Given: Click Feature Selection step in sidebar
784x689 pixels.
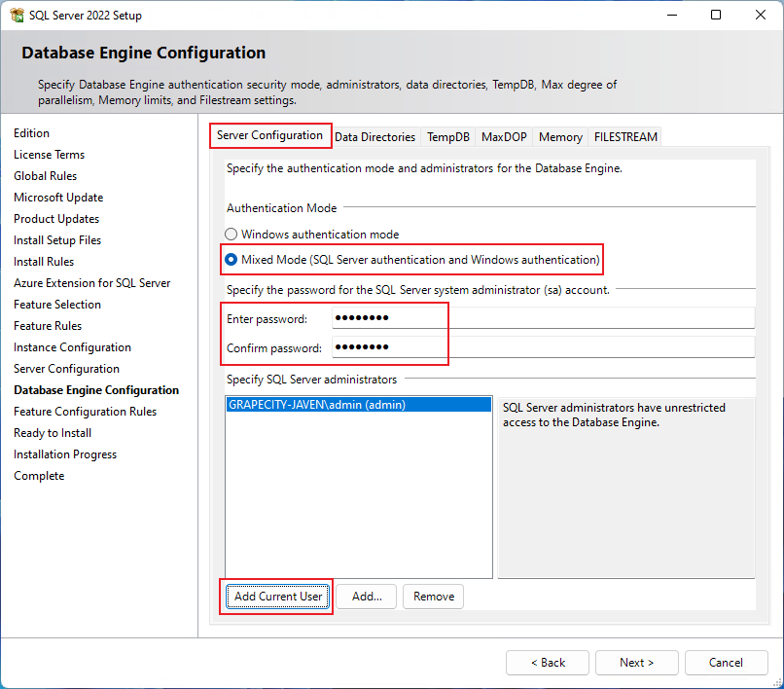Looking at the screenshot, I should (x=57, y=305).
